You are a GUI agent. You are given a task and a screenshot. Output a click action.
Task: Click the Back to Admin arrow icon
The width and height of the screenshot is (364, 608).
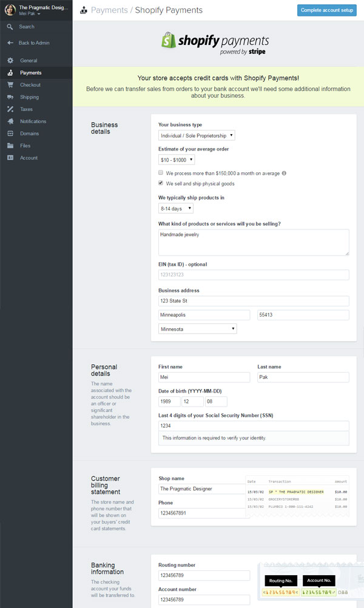tap(10, 42)
